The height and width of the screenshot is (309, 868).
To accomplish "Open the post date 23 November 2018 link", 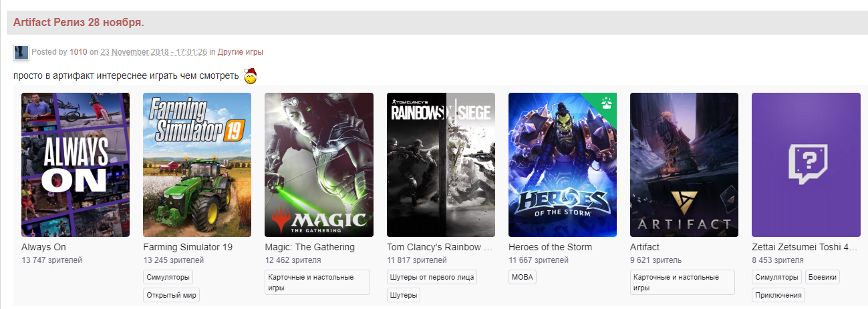I will click(x=154, y=52).
